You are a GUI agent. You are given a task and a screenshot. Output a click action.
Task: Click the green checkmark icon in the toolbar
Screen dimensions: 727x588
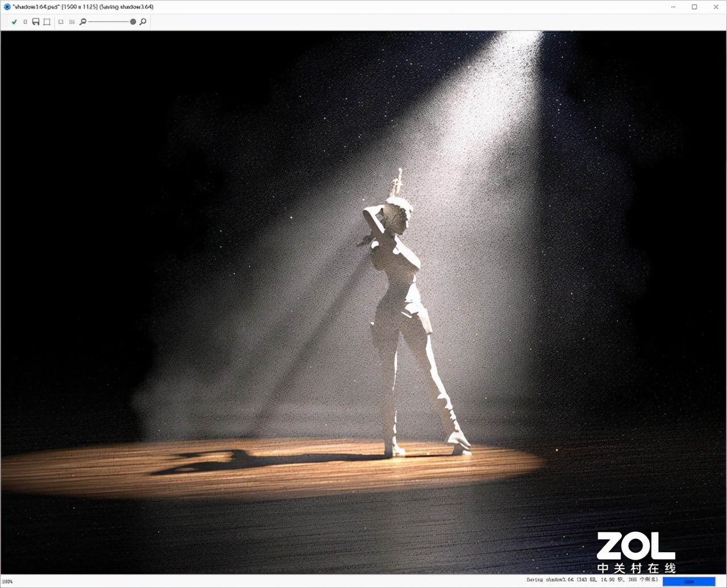tap(14, 22)
